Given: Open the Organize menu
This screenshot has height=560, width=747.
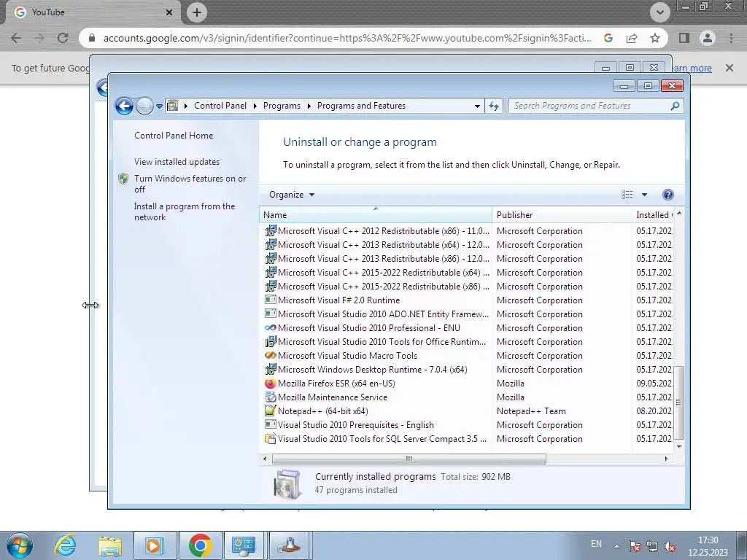Looking at the screenshot, I should click(292, 194).
